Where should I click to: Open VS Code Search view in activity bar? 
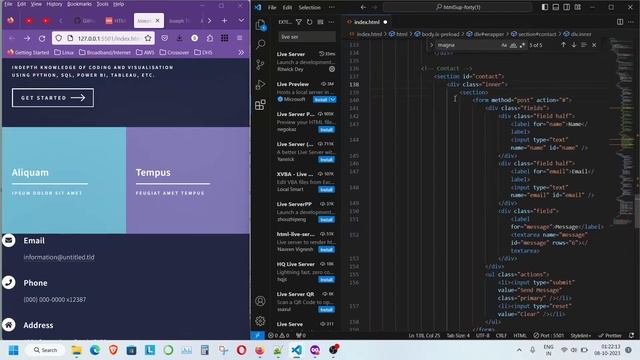point(260,44)
